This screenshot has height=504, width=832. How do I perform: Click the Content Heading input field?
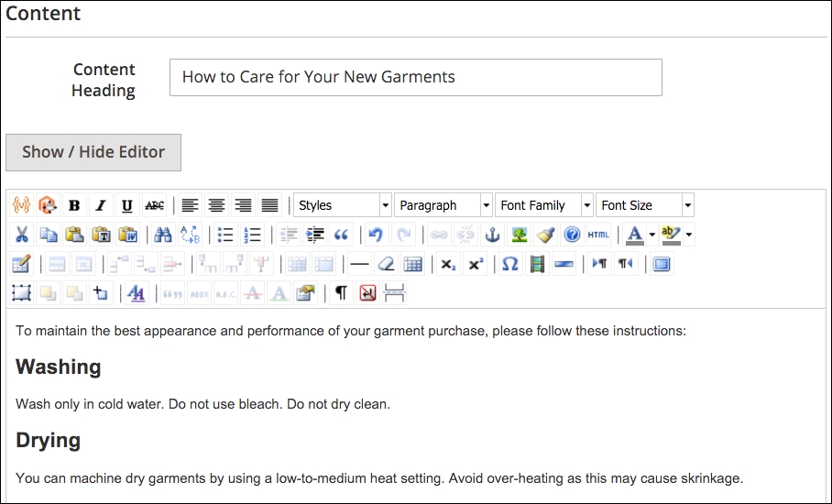(416, 78)
